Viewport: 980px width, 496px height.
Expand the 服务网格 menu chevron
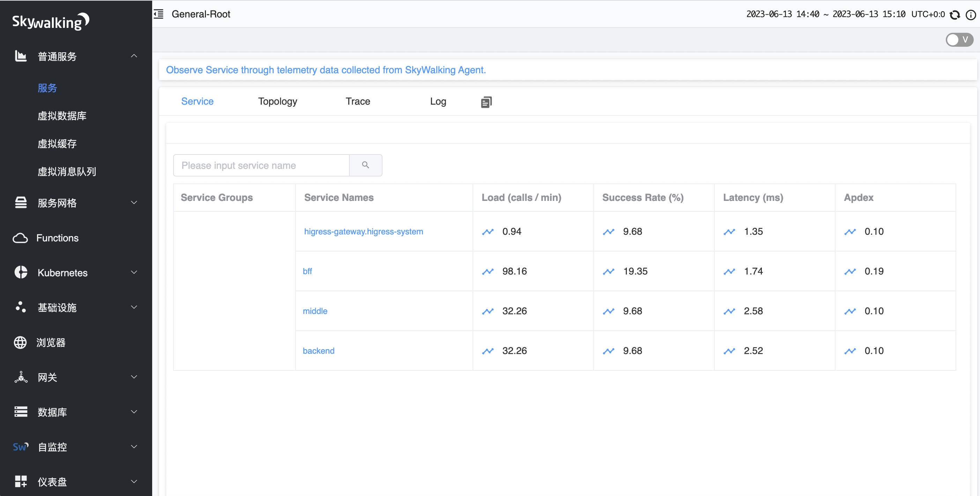tap(134, 203)
